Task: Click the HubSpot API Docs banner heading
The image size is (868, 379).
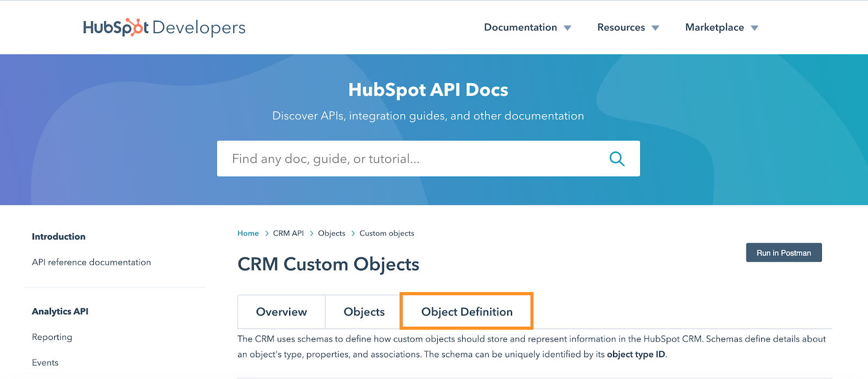Action: pos(428,90)
